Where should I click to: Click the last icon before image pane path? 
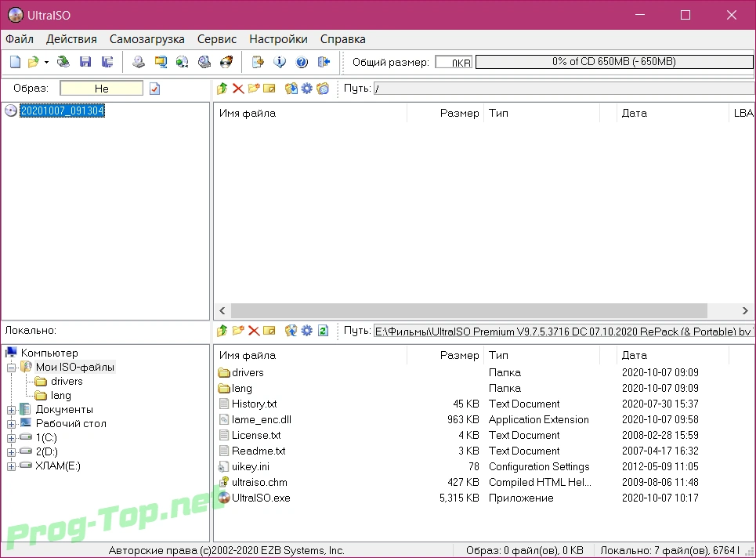click(x=323, y=89)
